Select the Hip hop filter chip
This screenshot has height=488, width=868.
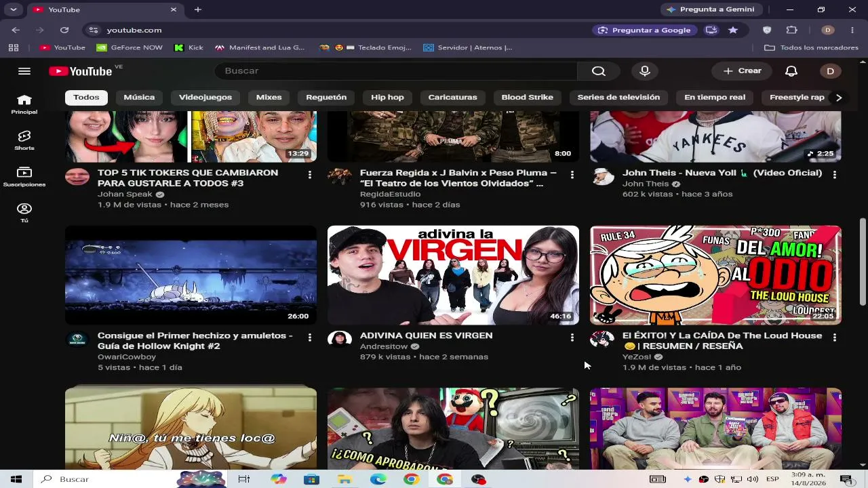[x=387, y=98]
